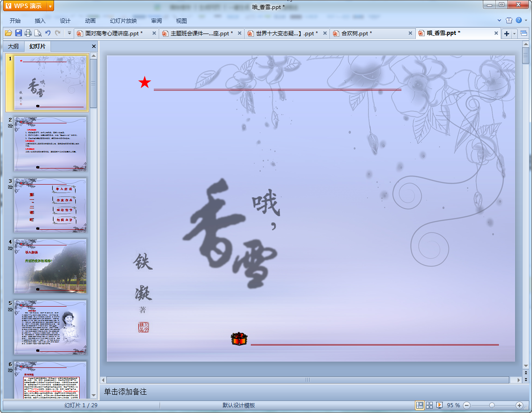
Task: Redo the last undone action
Action: [58, 33]
